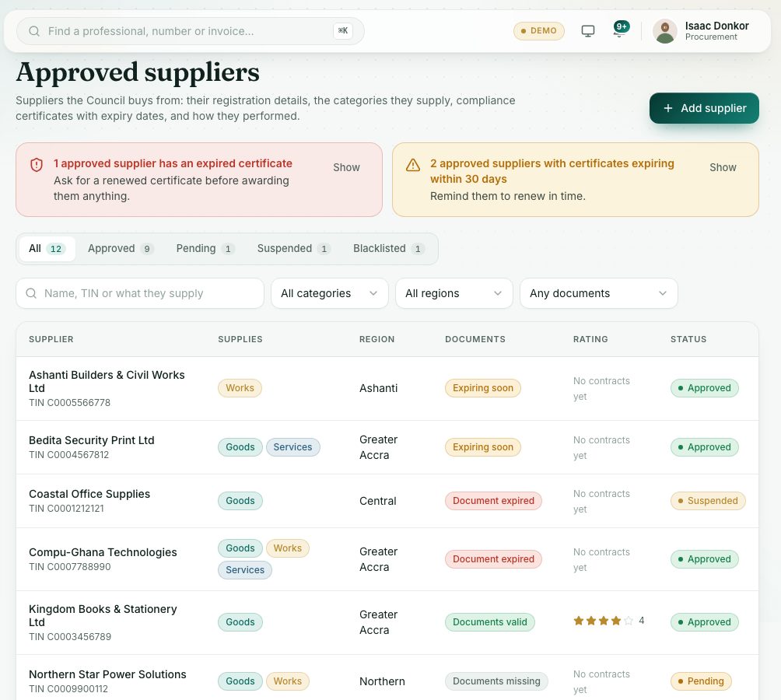The height and width of the screenshot is (700, 781).
Task: Switch to the Suspended tab
Action: click(294, 248)
